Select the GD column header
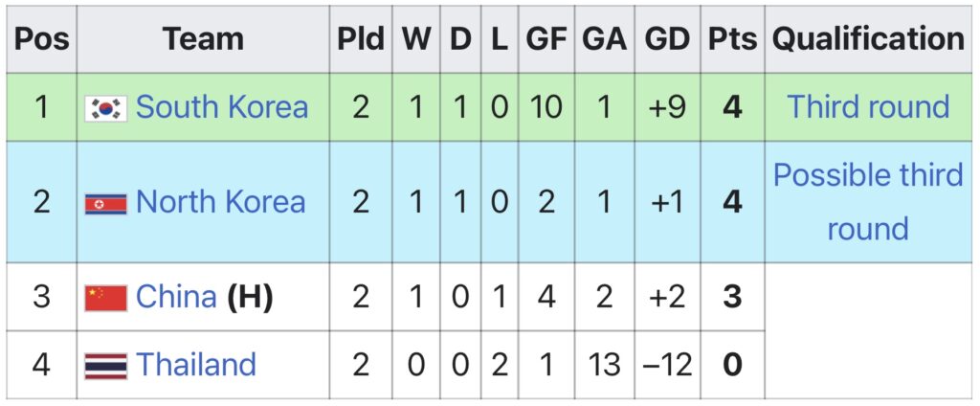This screenshot has width=980, height=406. [667, 39]
